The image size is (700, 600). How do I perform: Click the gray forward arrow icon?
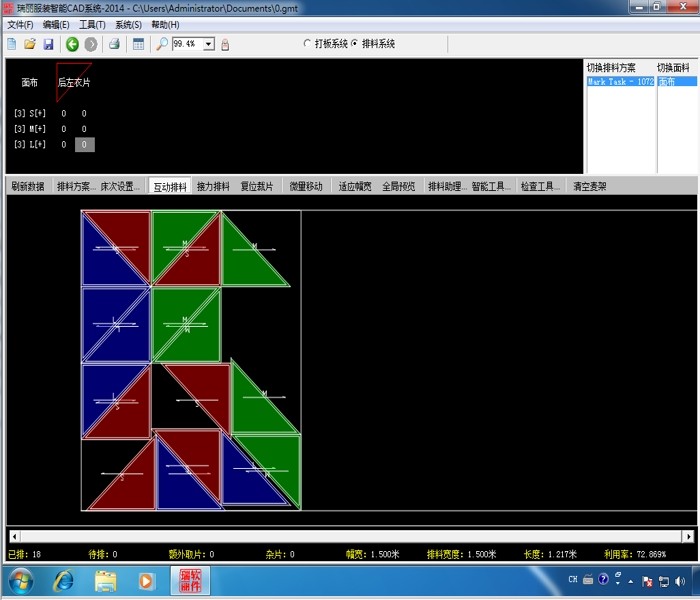tap(91, 44)
